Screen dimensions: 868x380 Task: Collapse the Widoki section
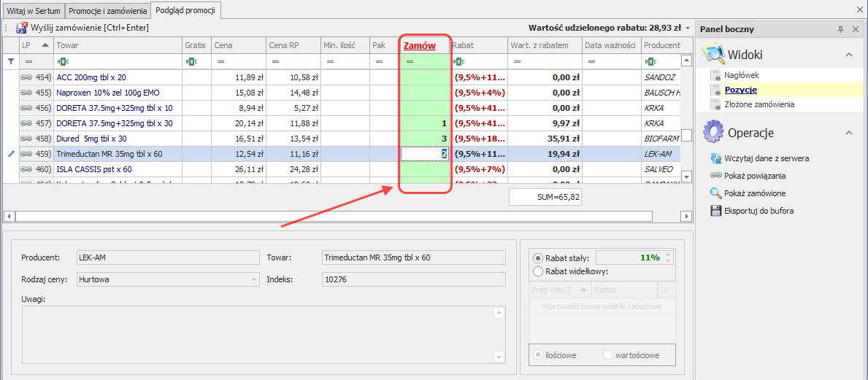pyautogui.click(x=849, y=55)
